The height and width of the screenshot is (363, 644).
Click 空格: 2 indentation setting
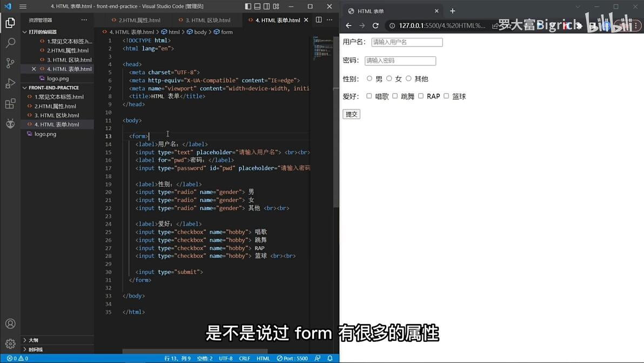pyautogui.click(x=205, y=359)
